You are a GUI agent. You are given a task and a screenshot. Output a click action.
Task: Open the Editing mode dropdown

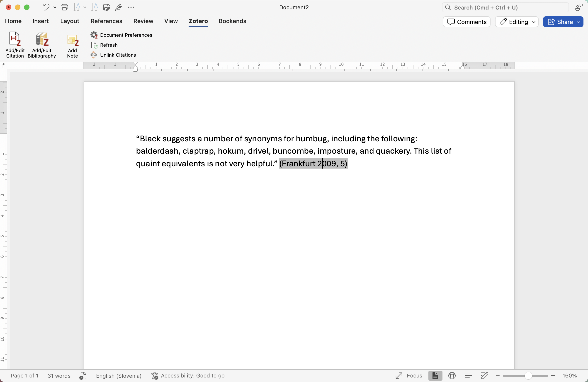tap(517, 22)
